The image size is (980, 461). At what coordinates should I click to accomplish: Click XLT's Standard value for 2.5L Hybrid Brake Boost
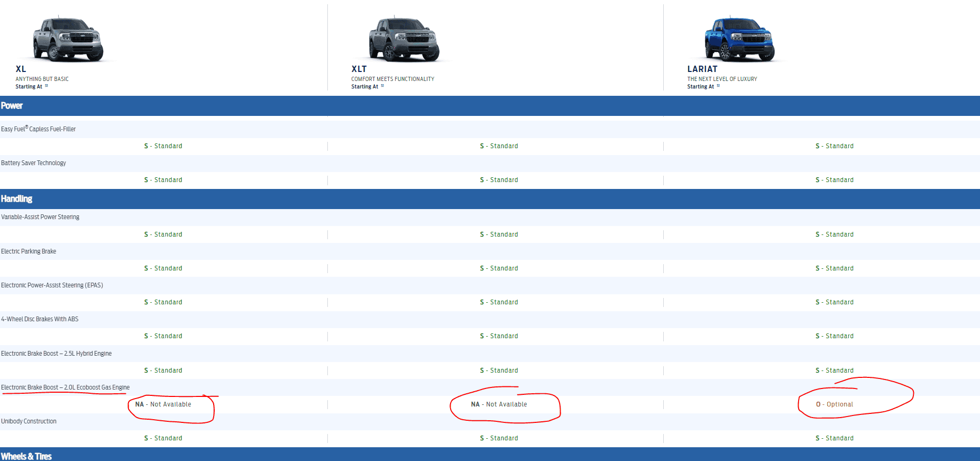[x=499, y=370]
